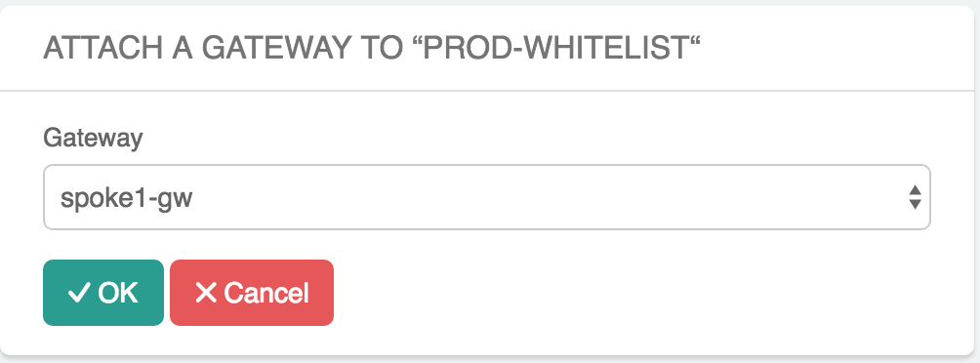Click the down arrow in Gateway select
Image resolution: width=980 pixels, height=363 pixels.
[915, 204]
